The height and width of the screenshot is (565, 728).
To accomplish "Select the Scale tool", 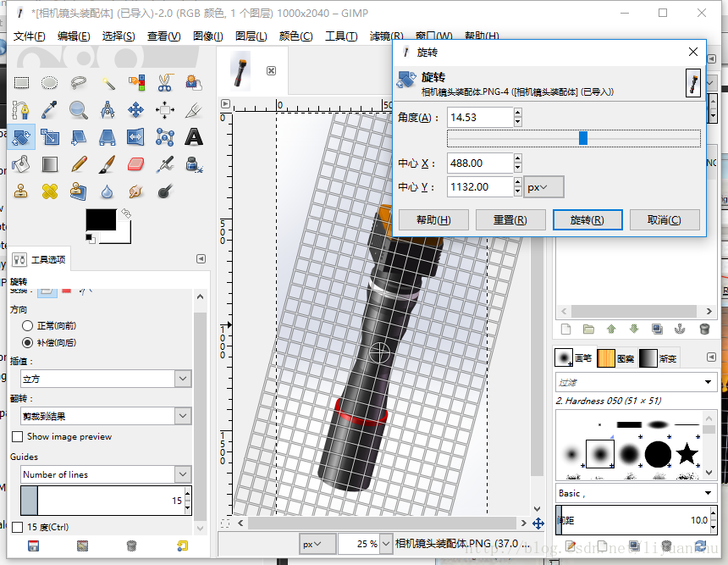I will 50,137.
